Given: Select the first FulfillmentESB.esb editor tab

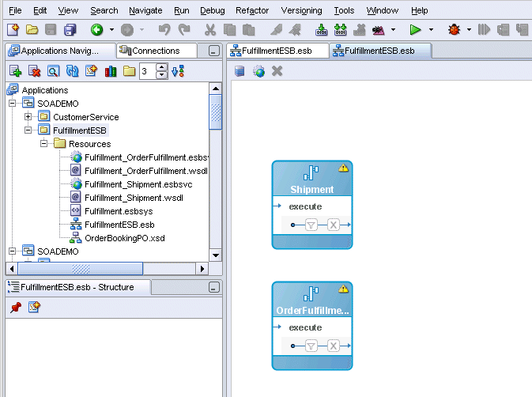Looking at the screenshot, I should 277,51.
